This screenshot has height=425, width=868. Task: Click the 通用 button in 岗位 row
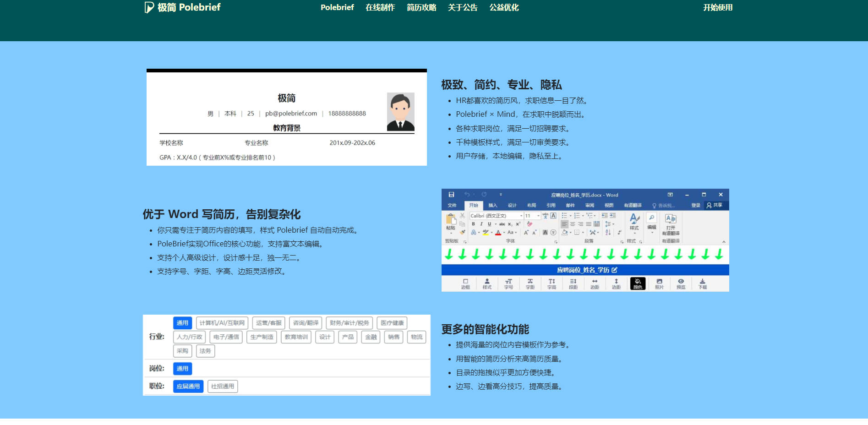point(182,368)
